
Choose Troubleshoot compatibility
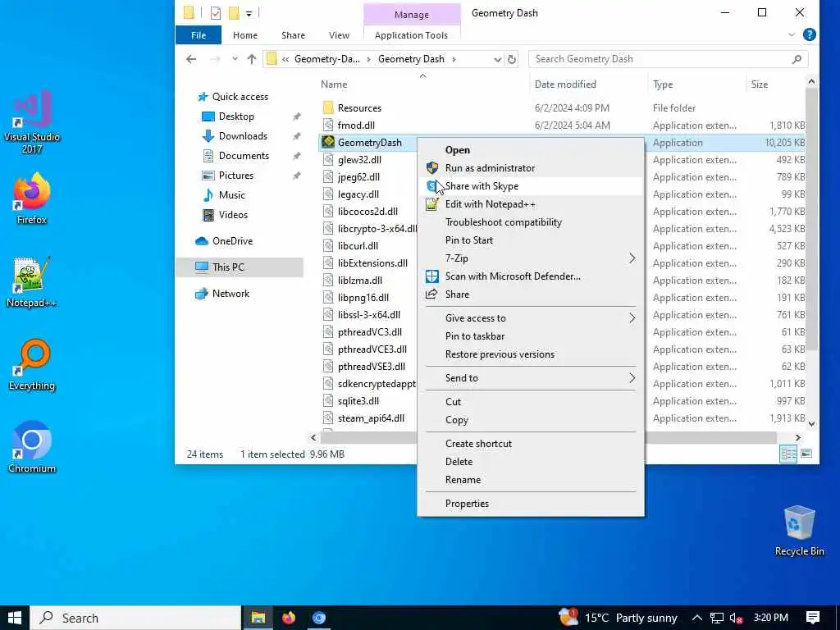pos(531,222)
